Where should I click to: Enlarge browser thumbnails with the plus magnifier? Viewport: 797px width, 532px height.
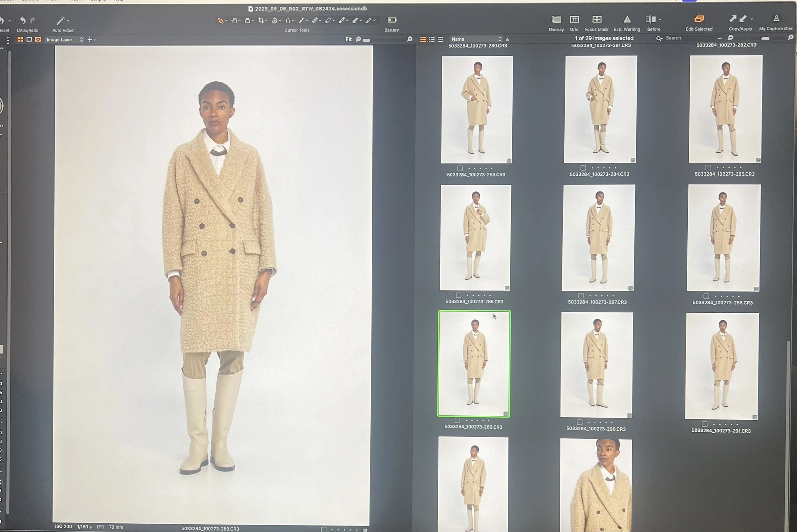pyautogui.click(x=790, y=38)
